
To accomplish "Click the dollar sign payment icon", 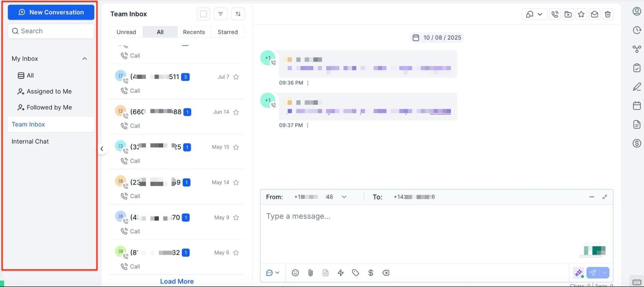I will click(371, 273).
